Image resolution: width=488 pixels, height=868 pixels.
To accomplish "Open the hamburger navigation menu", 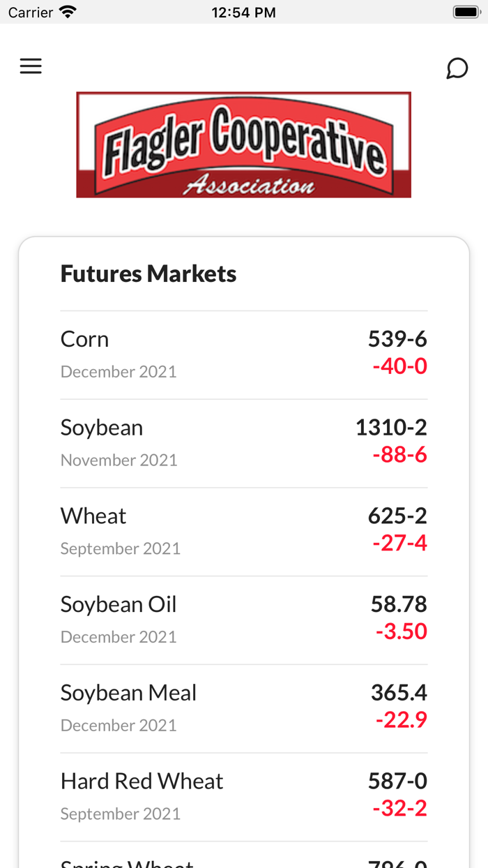I will click(31, 66).
